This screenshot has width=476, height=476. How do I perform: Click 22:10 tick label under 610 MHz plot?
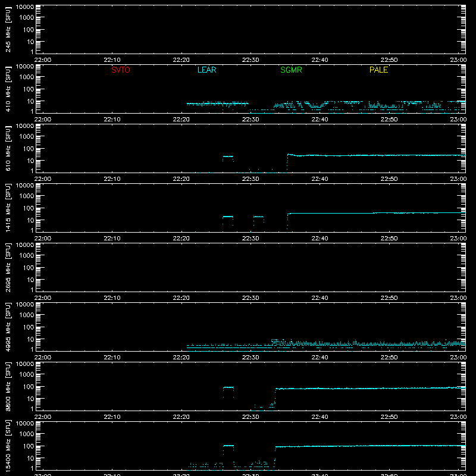tap(112, 179)
